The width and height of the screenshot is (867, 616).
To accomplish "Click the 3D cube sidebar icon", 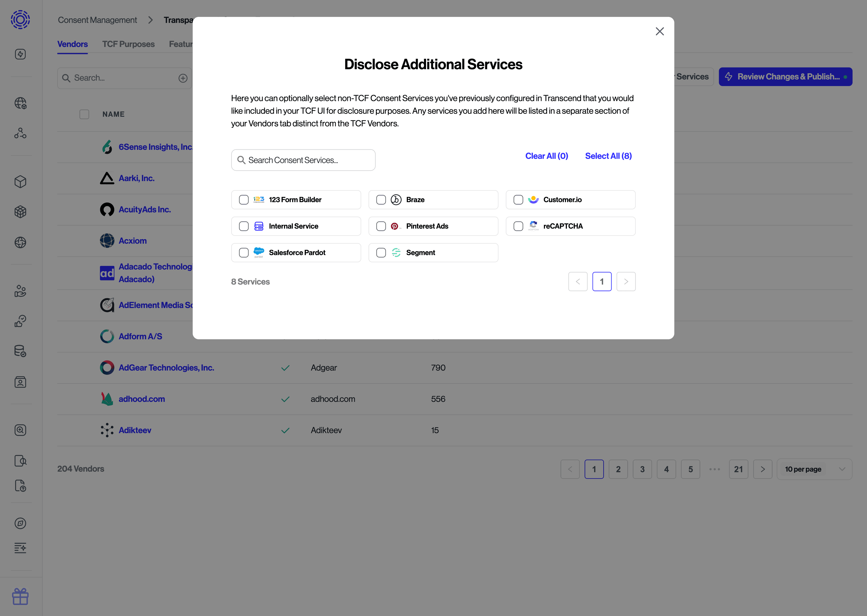I will tap(20, 182).
